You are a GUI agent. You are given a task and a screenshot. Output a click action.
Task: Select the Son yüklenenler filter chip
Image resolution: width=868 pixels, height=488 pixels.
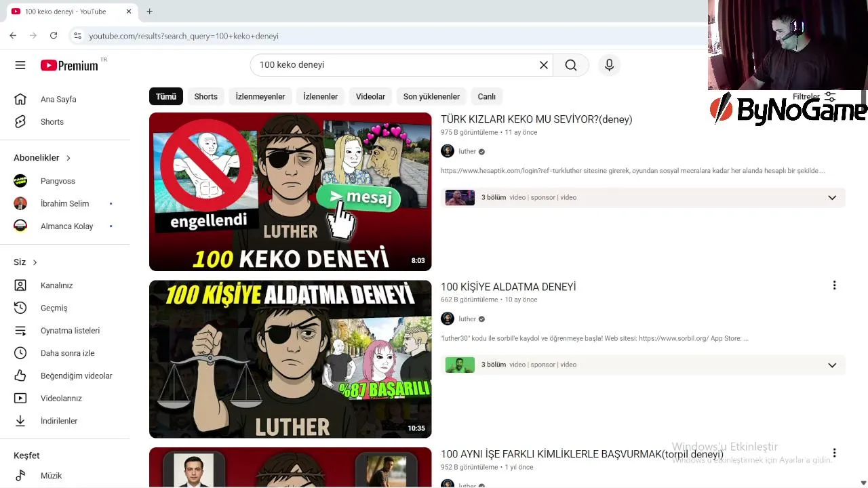click(x=431, y=96)
